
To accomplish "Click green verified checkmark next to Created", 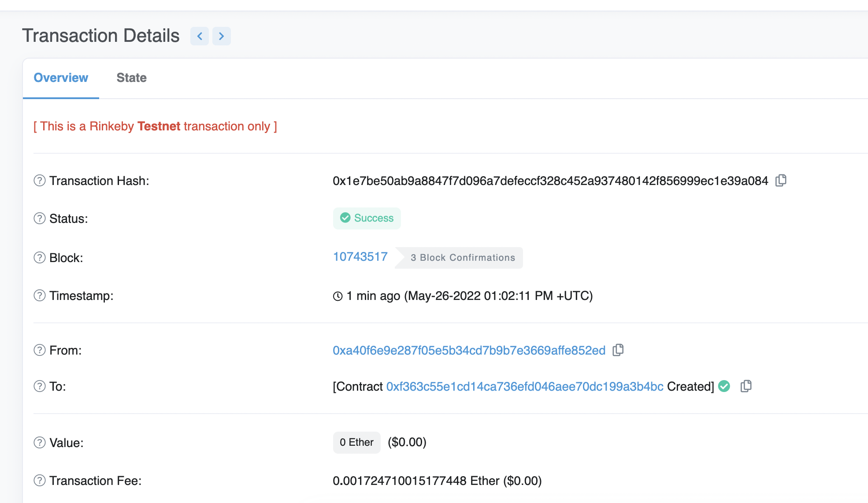I will (724, 386).
